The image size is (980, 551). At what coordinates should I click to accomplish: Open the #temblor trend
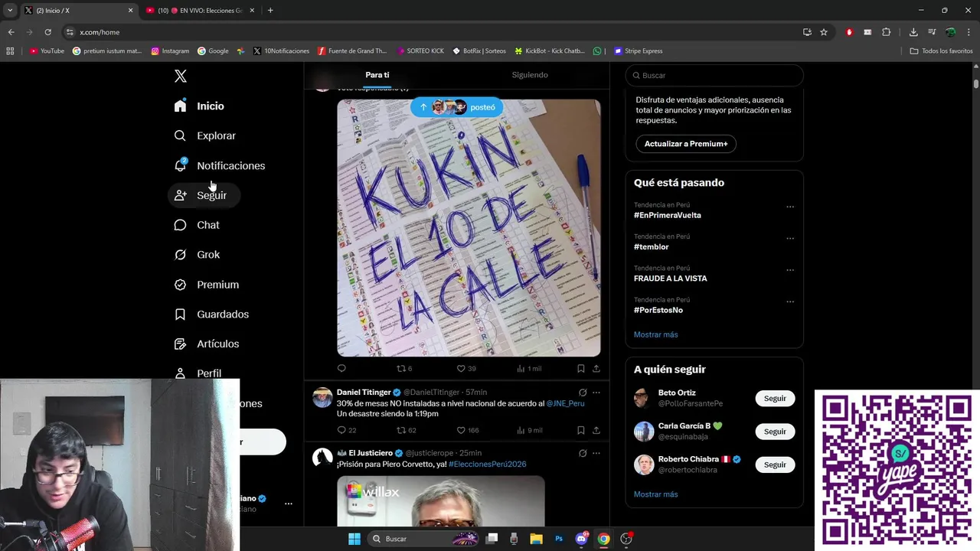tap(651, 247)
